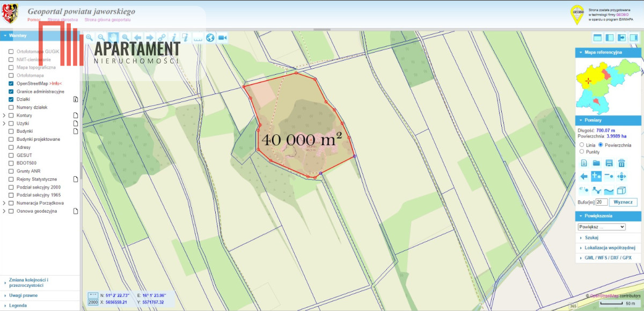Expand the Szukaj panel
The image size is (644, 311).
591,237
